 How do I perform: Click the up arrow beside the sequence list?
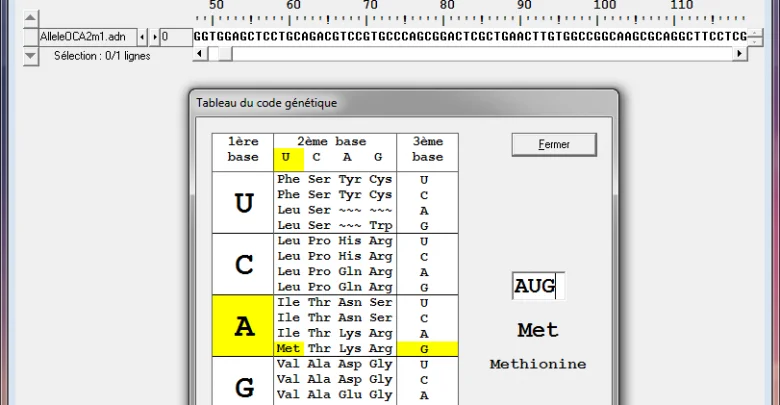tap(30, 19)
